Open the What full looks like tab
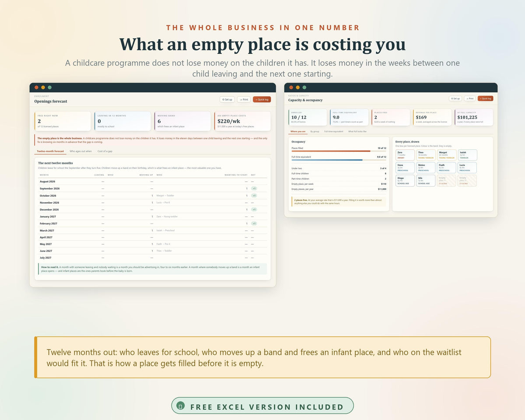Viewport: 525px width, 420px height. click(357, 131)
